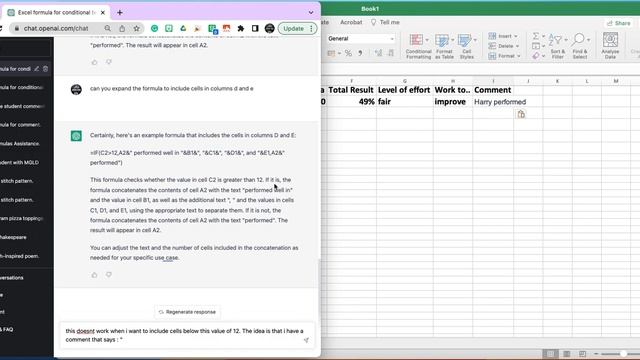Switch Excel to Page Layout view
Screen dimensions: 640x360
click(x=567, y=354)
